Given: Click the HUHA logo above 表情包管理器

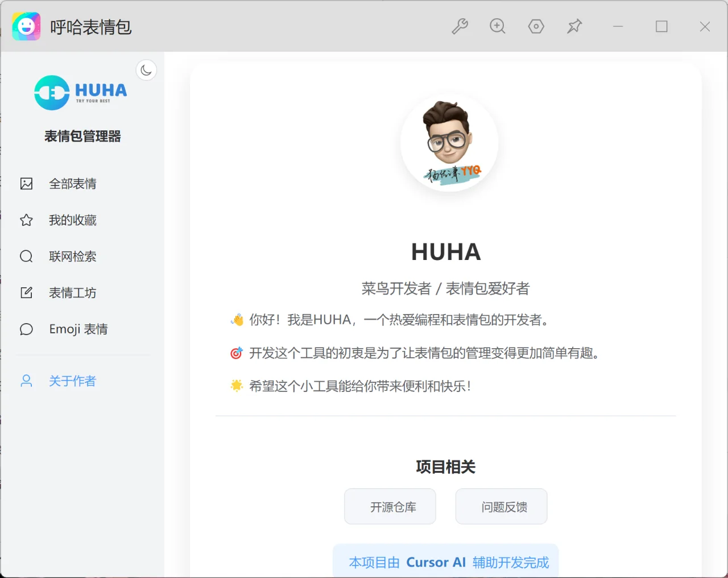Looking at the screenshot, I should tap(80, 92).
